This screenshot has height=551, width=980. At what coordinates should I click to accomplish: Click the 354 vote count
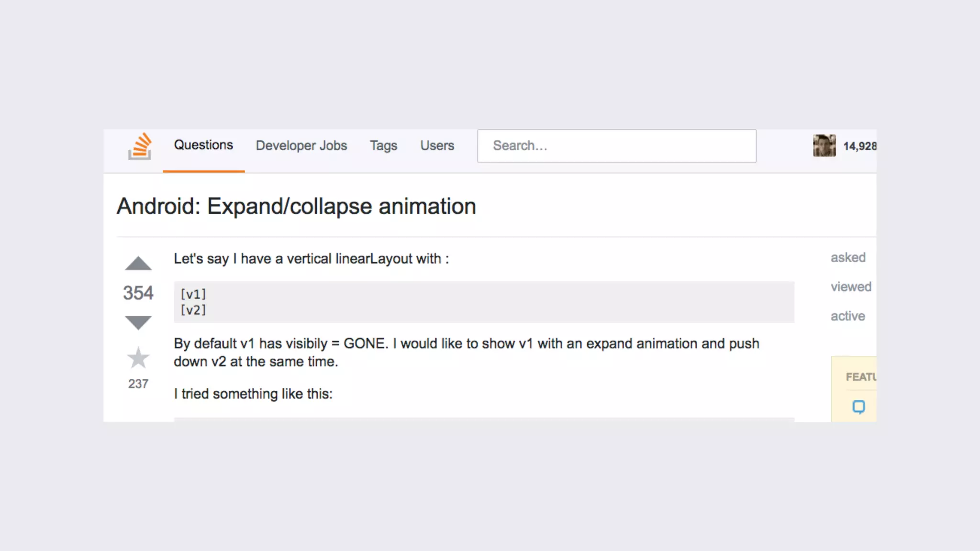coord(138,293)
